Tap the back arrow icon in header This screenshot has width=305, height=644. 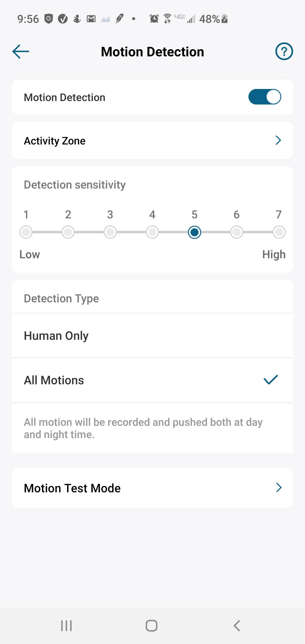[21, 51]
